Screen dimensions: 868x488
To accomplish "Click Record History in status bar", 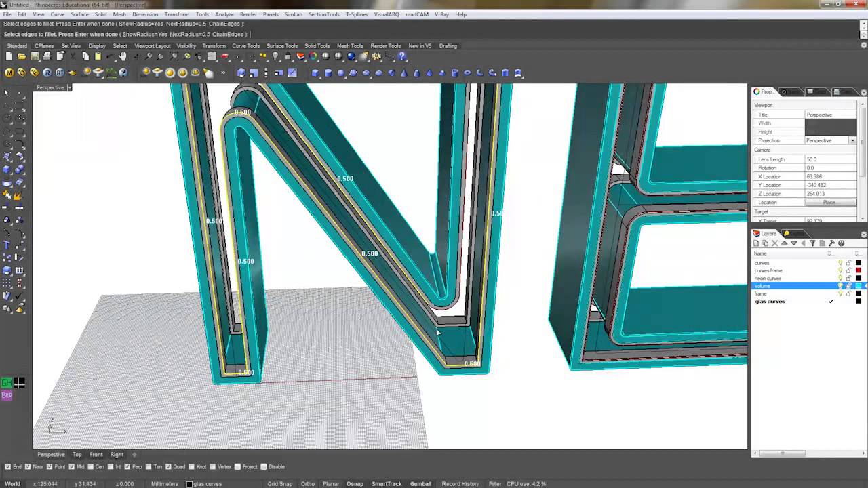I will [460, 483].
